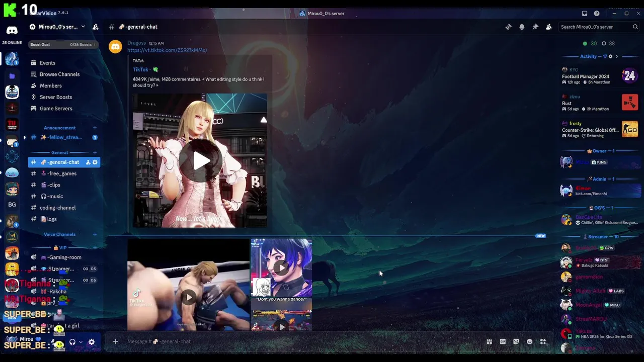Screen dimensions: 644x362
Task: Open the Boost Goal progress bar
Action: tap(63, 44)
